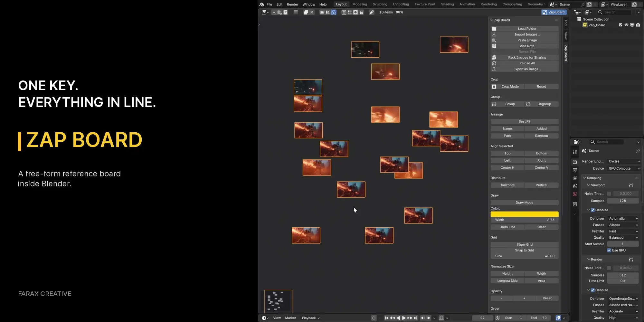Click Export as Image button
644x322 pixels.
[x=525, y=69]
